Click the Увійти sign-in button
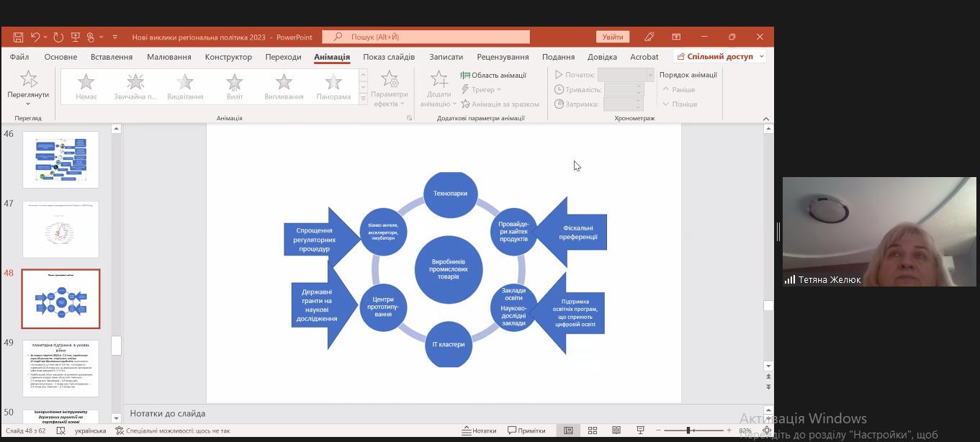 [613, 37]
